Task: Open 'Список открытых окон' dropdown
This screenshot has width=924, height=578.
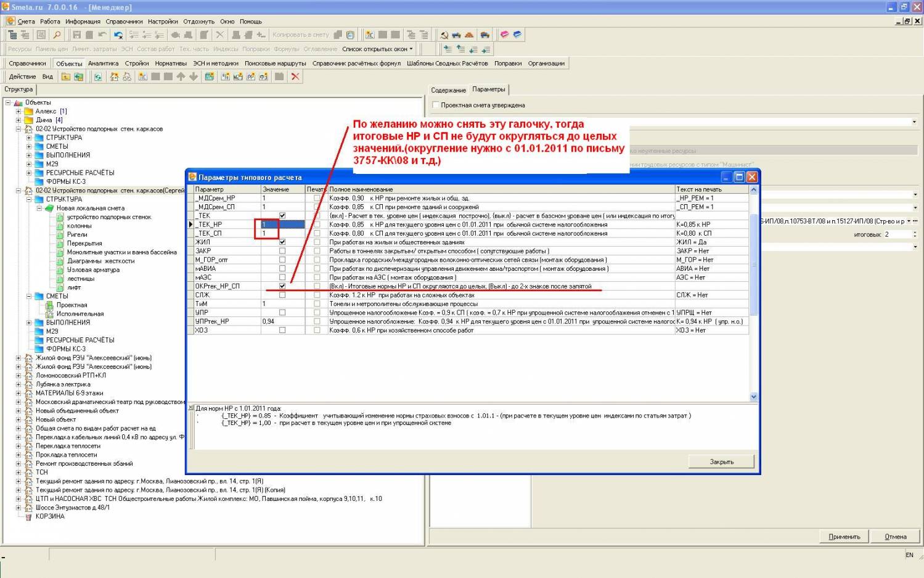Action: click(377, 49)
